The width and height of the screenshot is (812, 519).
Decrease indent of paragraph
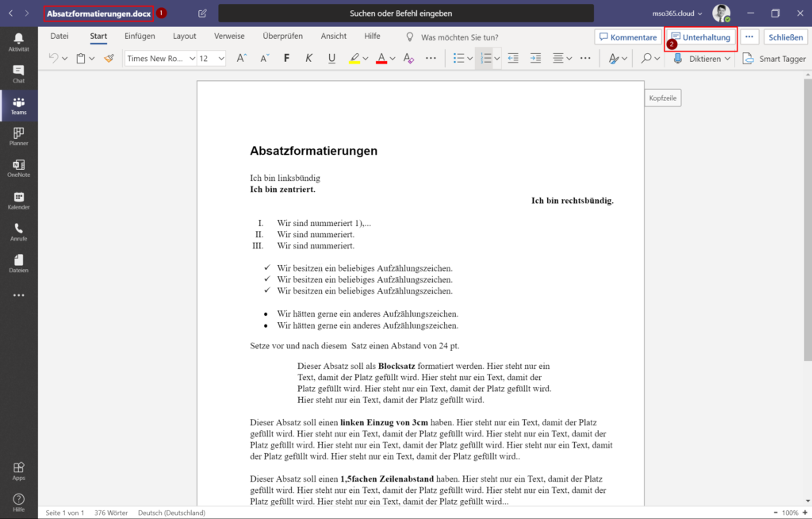click(x=513, y=58)
